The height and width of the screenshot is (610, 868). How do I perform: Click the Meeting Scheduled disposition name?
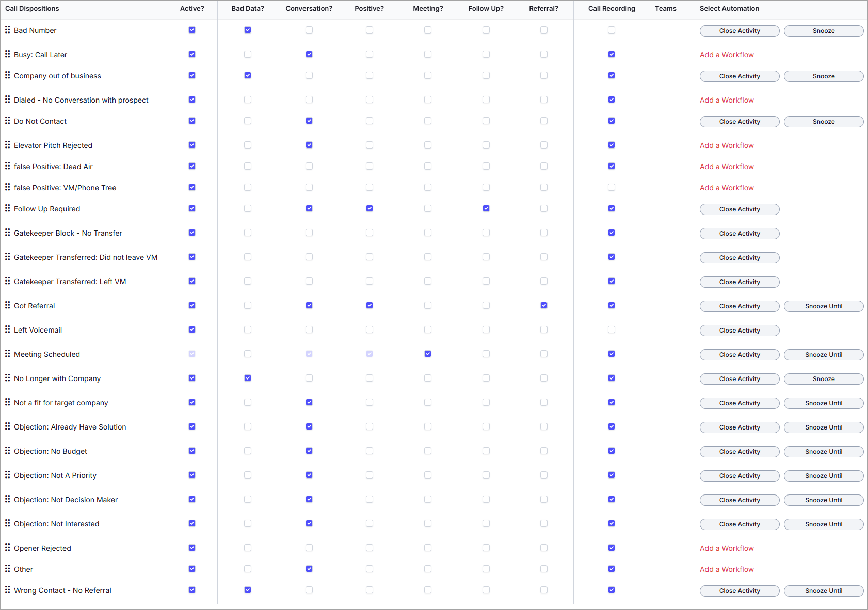pyautogui.click(x=47, y=354)
